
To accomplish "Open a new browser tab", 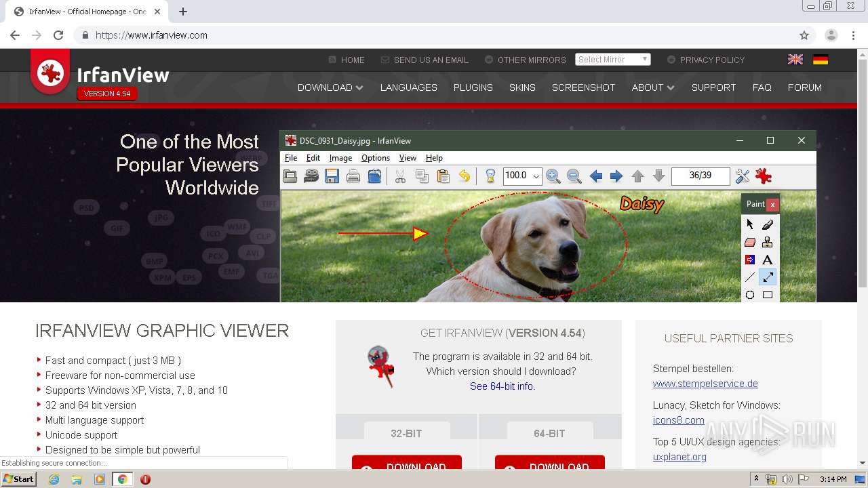I will (x=183, y=12).
